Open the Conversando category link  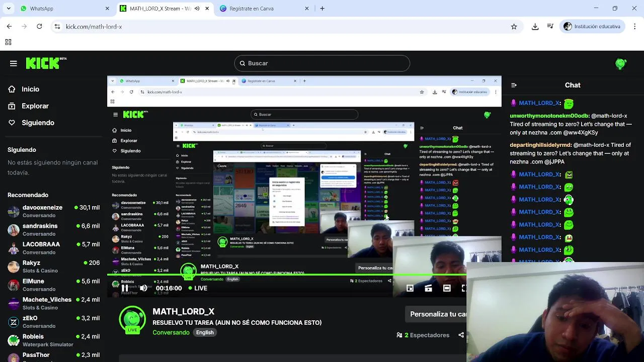pos(171,332)
